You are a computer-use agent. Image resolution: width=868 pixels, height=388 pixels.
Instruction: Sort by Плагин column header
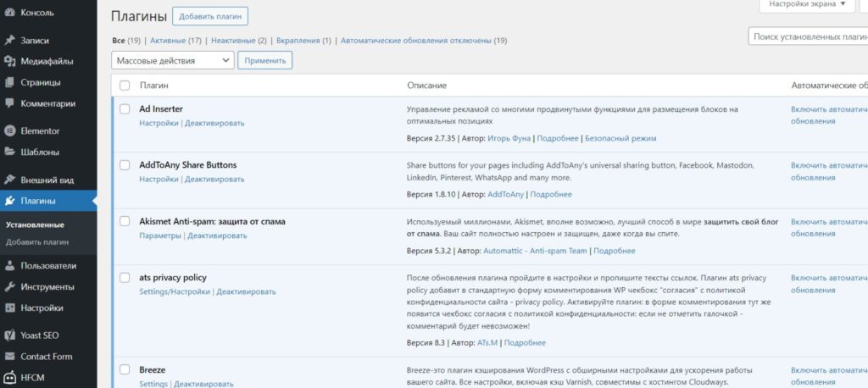click(x=154, y=86)
